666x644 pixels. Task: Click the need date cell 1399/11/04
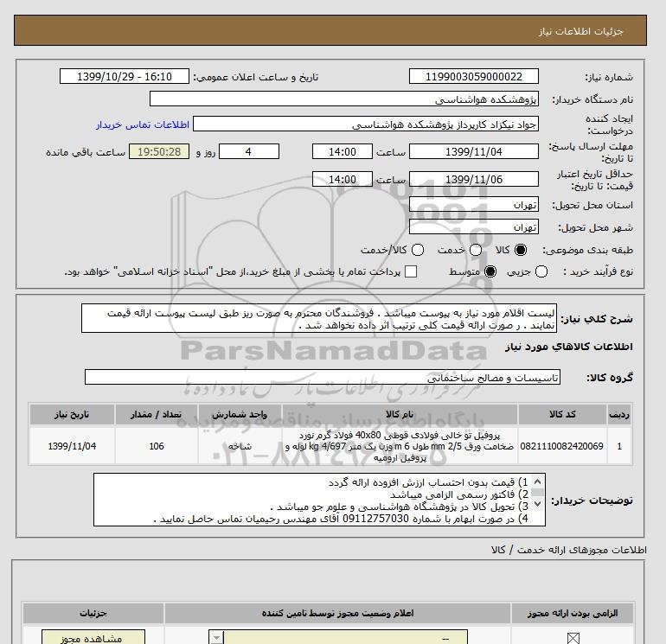[x=72, y=446]
